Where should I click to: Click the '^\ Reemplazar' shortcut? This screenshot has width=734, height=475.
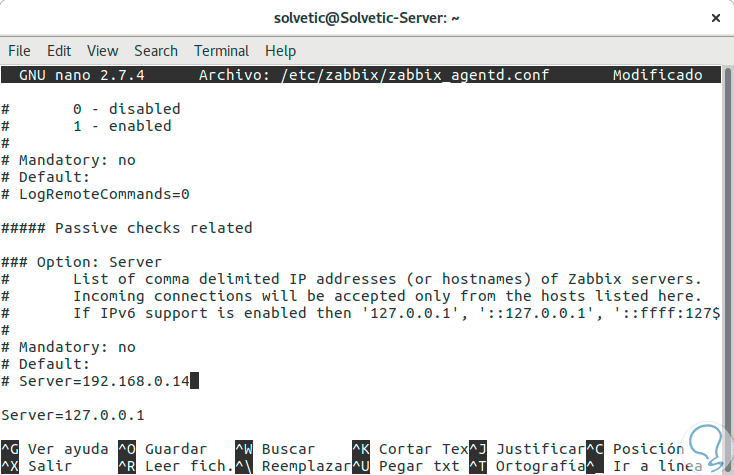tap(293, 466)
